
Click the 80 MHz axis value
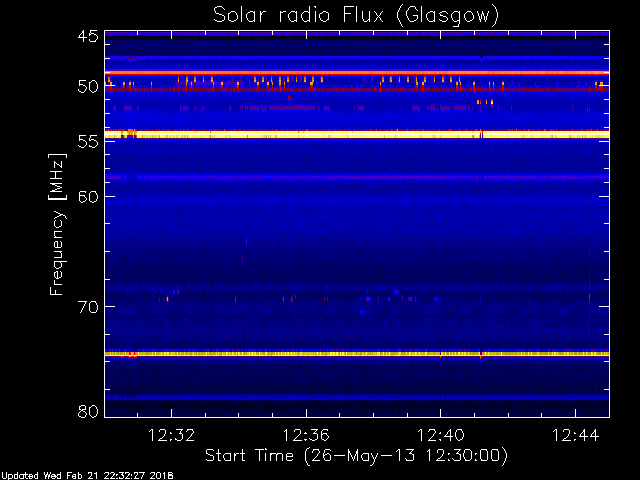pos(88,411)
